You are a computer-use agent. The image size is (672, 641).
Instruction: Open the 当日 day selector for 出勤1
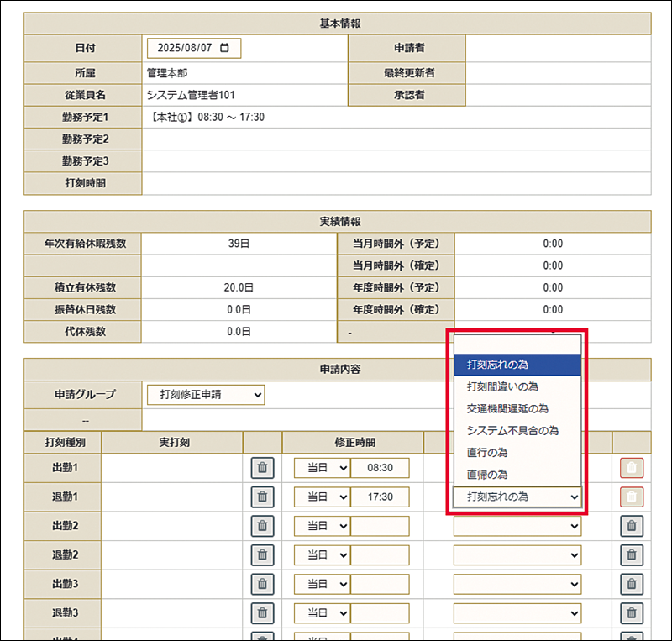[322, 468]
